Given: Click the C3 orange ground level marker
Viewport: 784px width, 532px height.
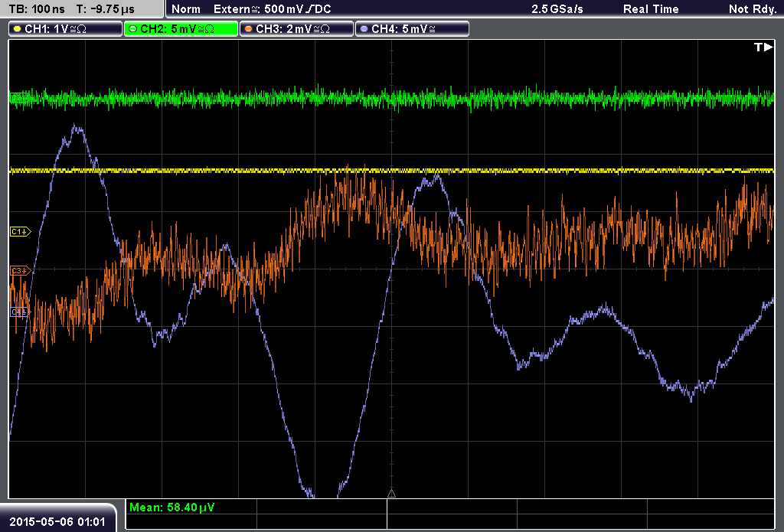Looking at the screenshot, I should (x=21, y=270).
